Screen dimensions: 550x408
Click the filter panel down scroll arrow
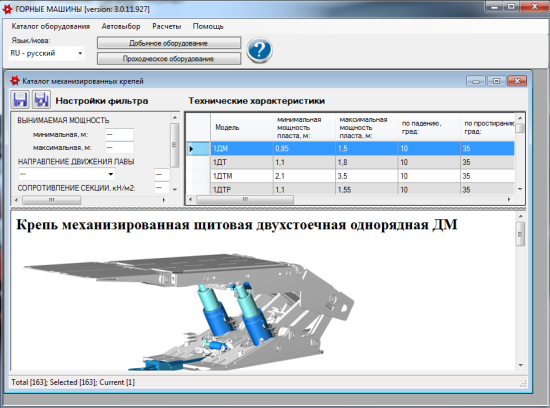175,189
